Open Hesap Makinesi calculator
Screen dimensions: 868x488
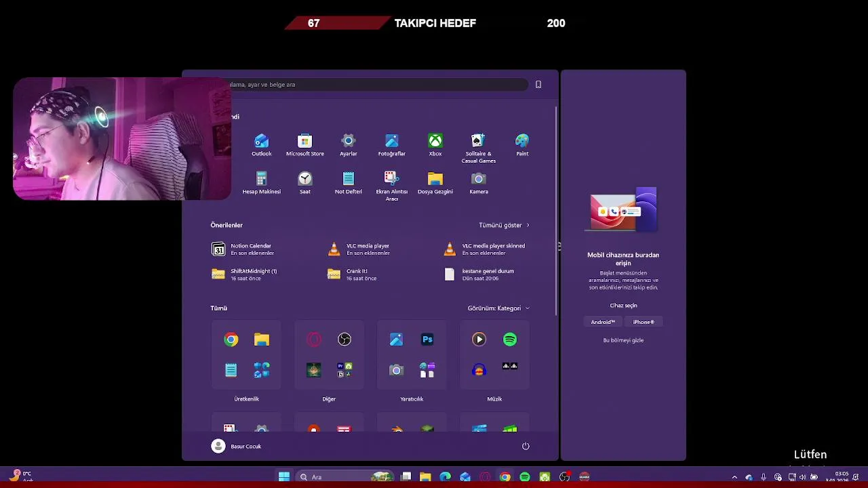point(261,183)
